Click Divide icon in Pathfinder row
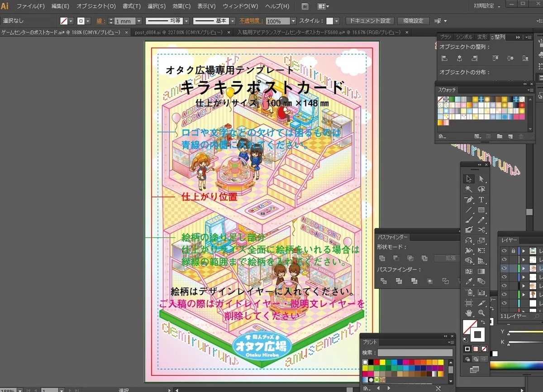Image resolution: width=543 pixels, height=392 pixels. (x=383, y=281)
